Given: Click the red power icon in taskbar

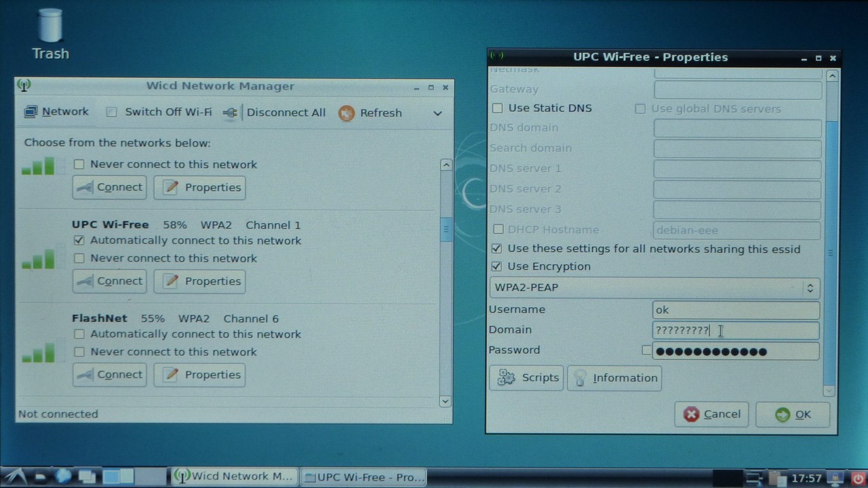Looking at the screenshot, I should [857, 478].
